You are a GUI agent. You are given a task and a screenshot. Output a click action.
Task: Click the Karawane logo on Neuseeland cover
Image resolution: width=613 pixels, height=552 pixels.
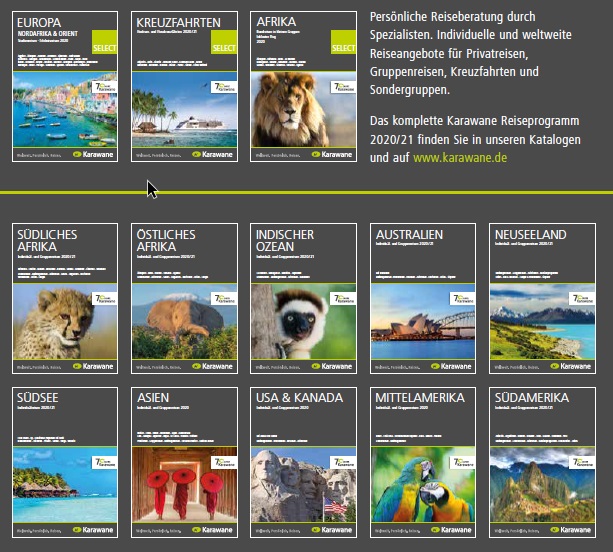tap(570, 366)
